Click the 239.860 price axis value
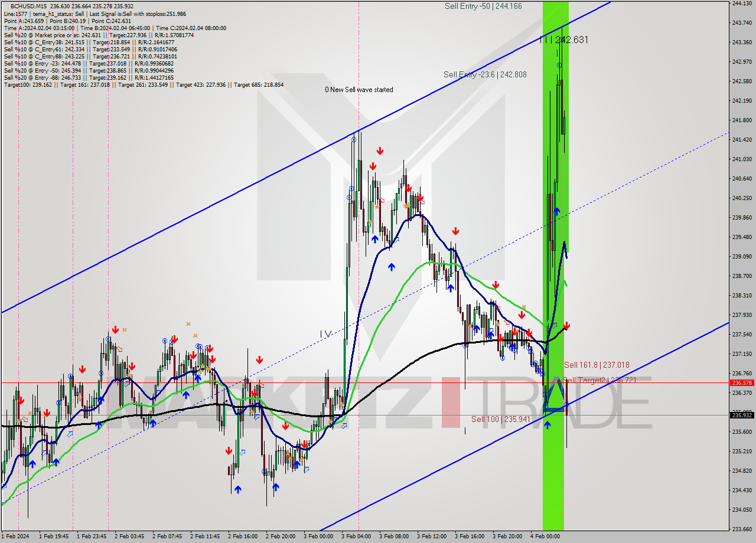This screenshot has width=756, height=543. (x=742, y=217)
